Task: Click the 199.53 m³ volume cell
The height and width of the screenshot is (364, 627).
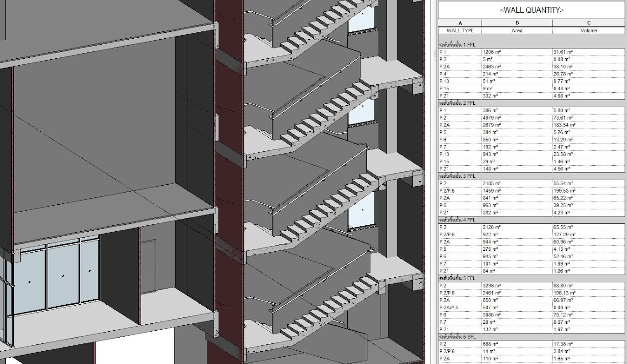Action: [x=588, y=191]
